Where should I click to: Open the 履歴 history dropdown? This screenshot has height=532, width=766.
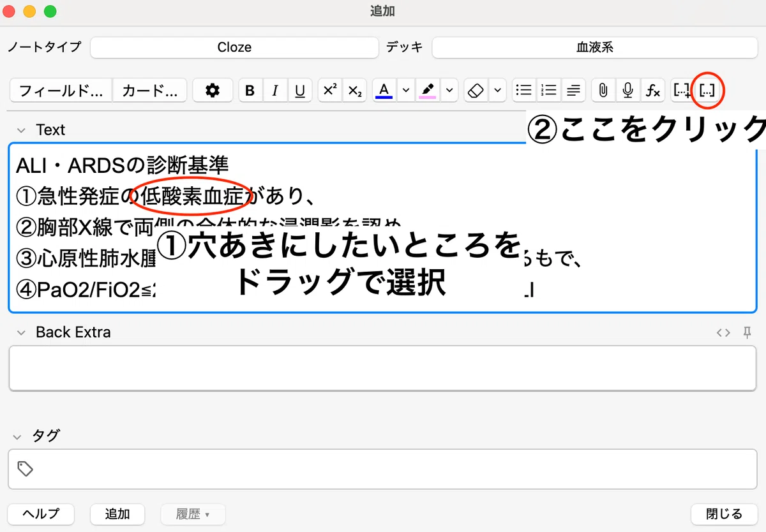(x=193, y=514)
